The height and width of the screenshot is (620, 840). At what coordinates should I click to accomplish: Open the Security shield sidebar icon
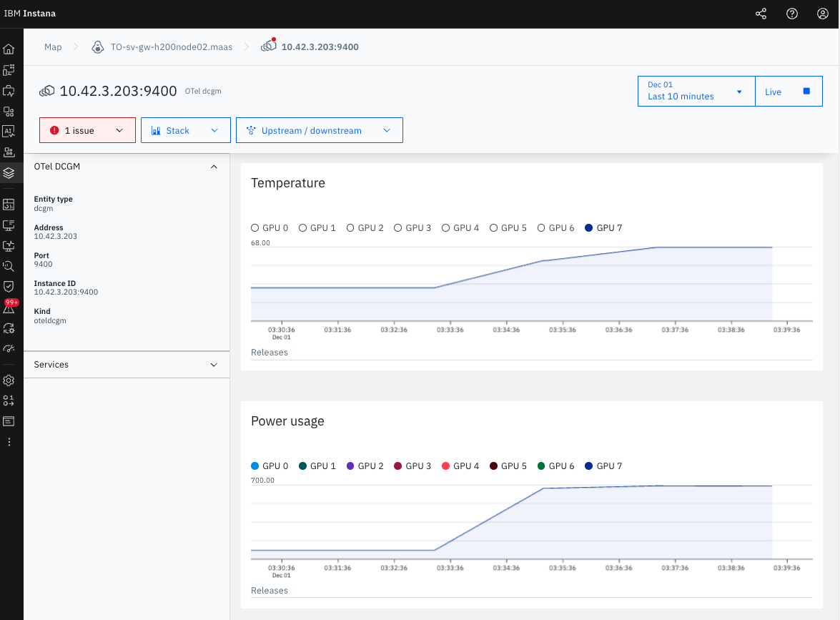point(9,286)
